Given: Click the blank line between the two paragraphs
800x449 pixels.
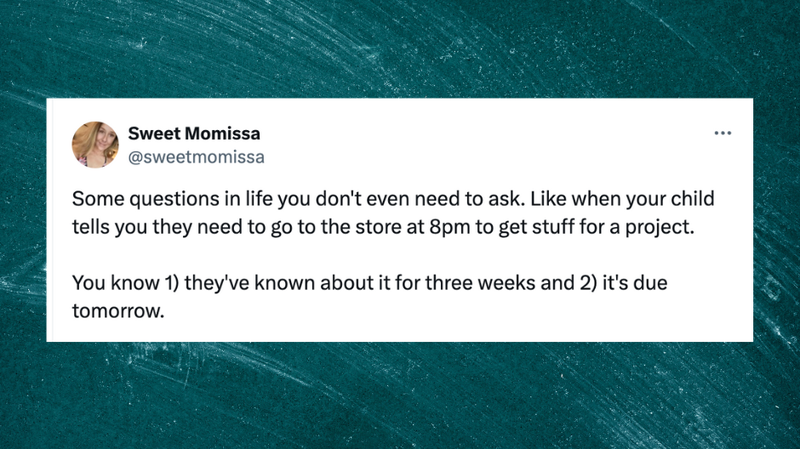Looking at the screenshot, I should (x=400, y=256).
